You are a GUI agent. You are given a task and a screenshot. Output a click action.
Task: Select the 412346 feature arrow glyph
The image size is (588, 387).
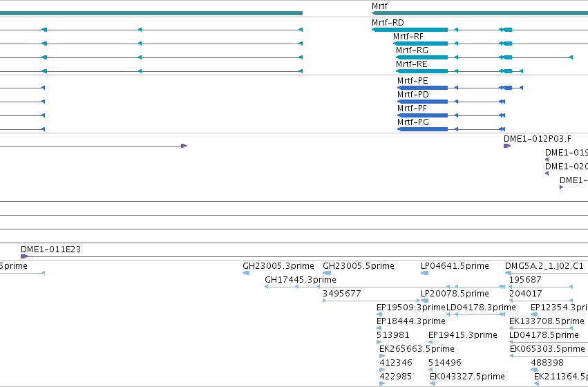click(382, 370)
